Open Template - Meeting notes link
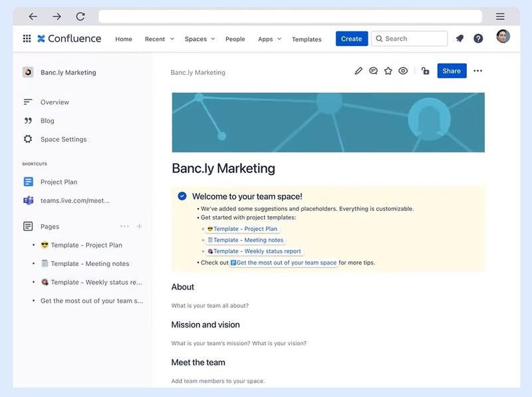532x397 pixels. point(248,240)
